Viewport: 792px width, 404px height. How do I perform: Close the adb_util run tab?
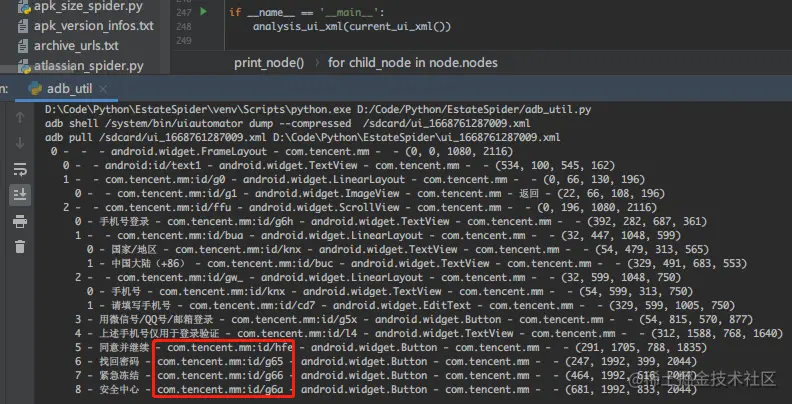[x=103, y=89]
